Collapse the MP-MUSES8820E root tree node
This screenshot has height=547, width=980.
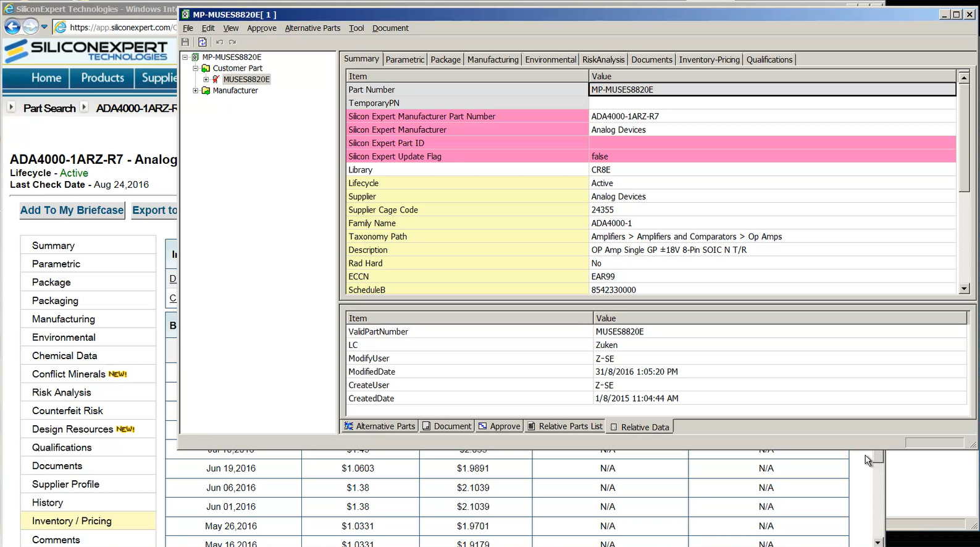click(185, 57)
